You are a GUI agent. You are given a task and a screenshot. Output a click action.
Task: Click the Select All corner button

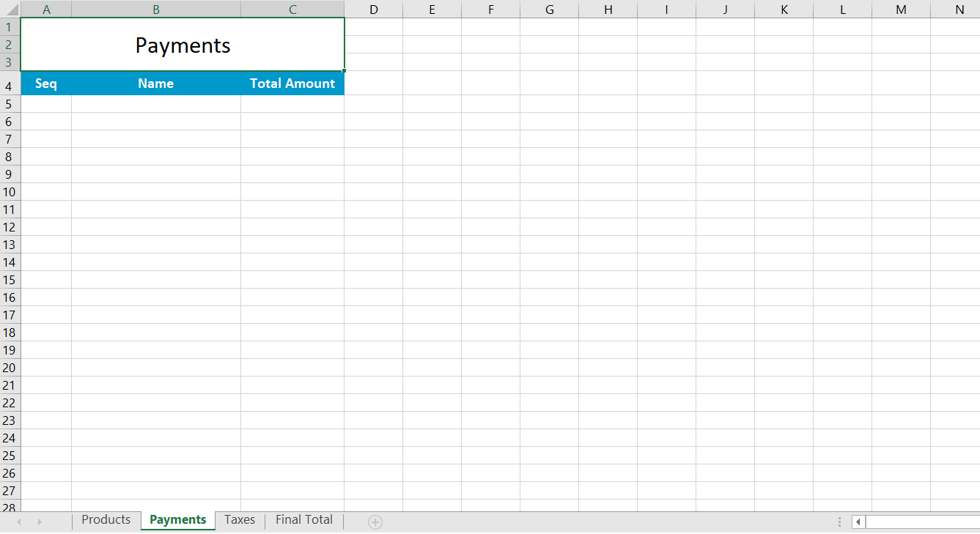10,9
